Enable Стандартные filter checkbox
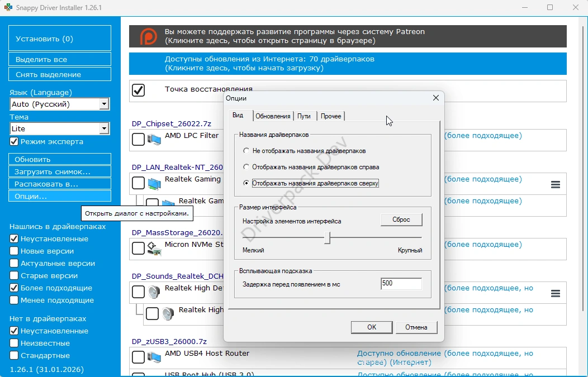The height and width of the screenshot is (377, 588). tap(14, 355)
